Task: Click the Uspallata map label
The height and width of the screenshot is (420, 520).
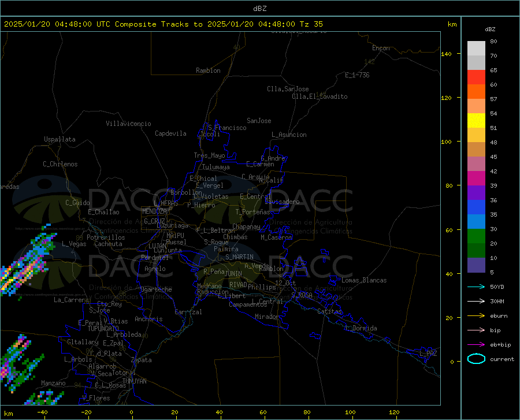Action: [x=60, y=139]
